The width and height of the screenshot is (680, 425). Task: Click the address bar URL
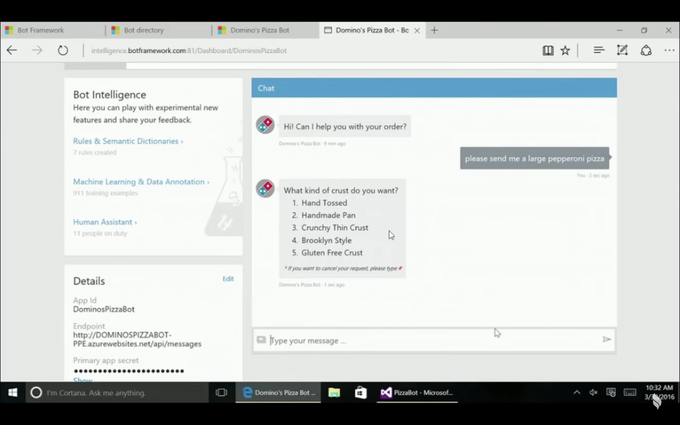coord(189,50)
